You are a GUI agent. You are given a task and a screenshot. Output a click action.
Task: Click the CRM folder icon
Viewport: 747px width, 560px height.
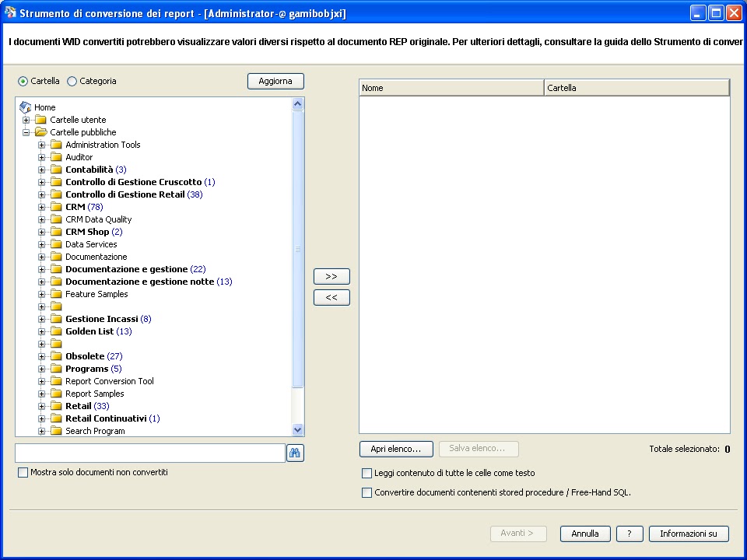(x=55, y=207)
